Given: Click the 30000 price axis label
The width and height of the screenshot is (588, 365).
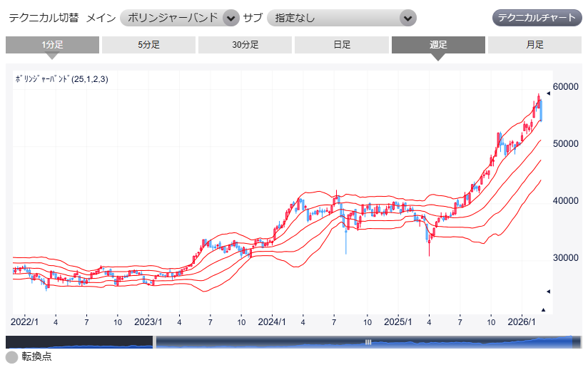Looking at the screenshot, I should (565, 257).
